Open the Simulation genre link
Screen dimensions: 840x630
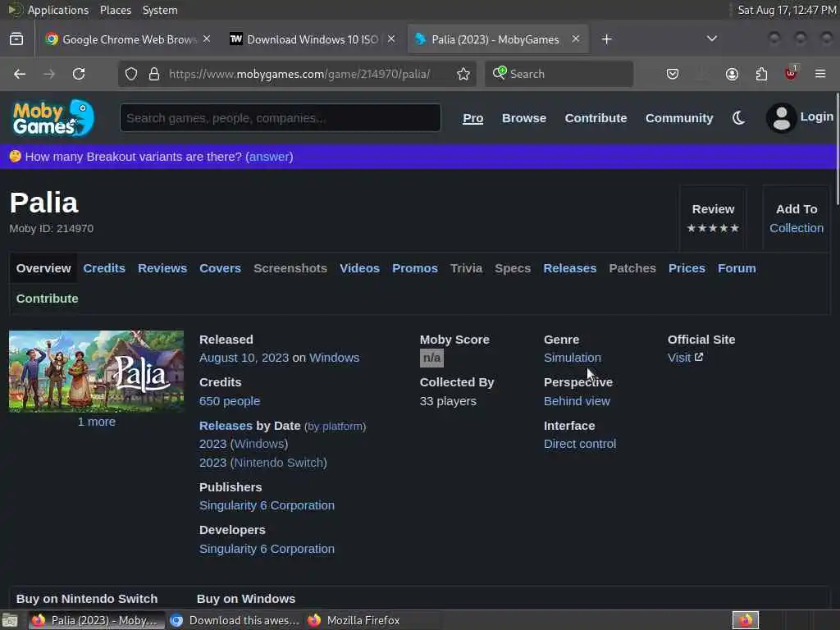[x=572, y=358]
